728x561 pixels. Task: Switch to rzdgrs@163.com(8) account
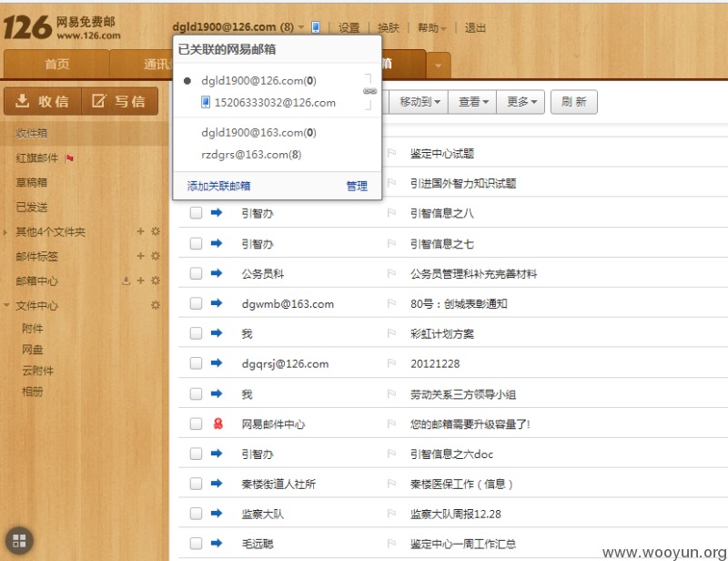(x=251, y=154)
